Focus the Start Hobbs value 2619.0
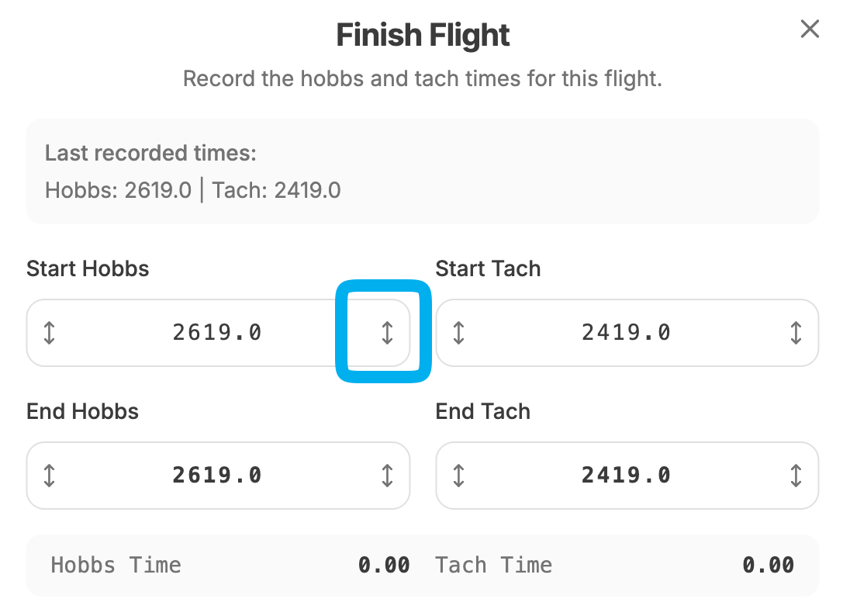Image resolution: width=850 pixels, height=616 pixels. click(217, 333)
